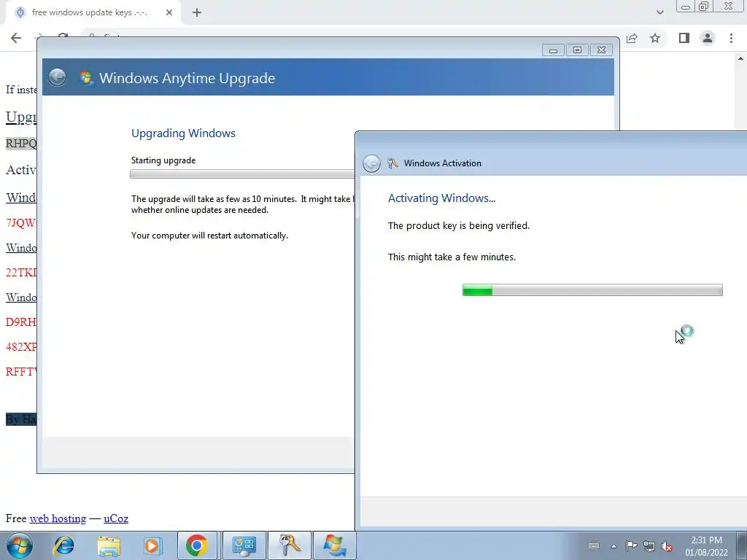Screen dimensions: 747x560
Task: Open the network tray icon
Action: [x=649, y=545]
